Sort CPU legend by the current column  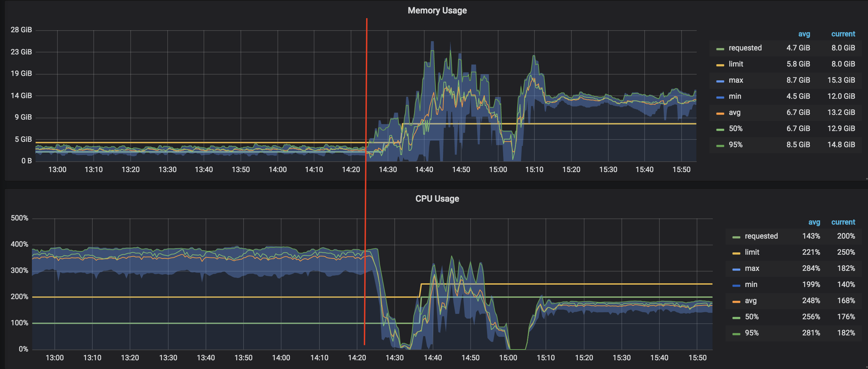point(843,222)
